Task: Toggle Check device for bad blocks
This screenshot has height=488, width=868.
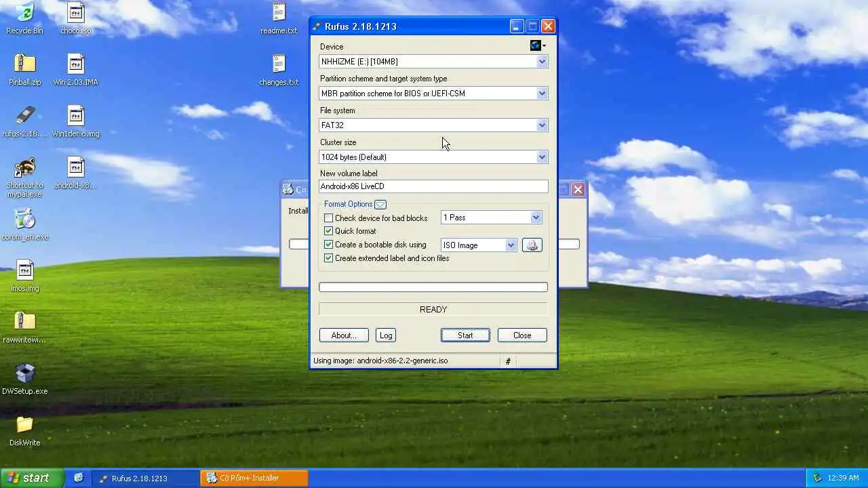Action: [328, 218]
